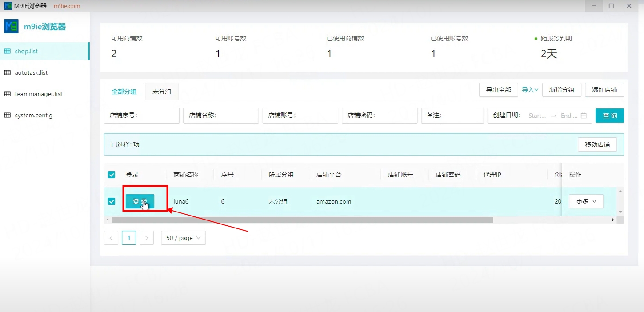Go to next page arrow
This screenshot has width=644, height=312.
coord(147,238)
